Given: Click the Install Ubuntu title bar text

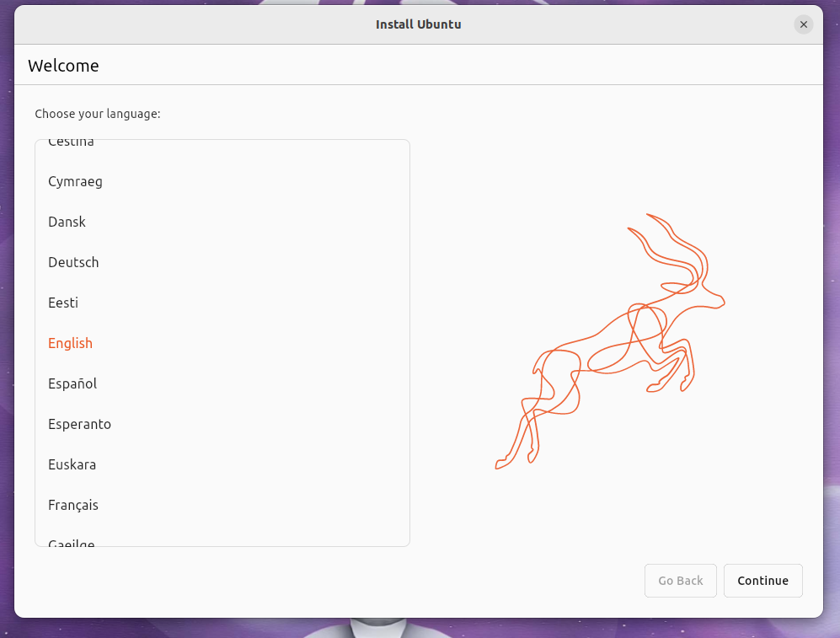Looking at the screenshot, I should click(x=418, y=24).
